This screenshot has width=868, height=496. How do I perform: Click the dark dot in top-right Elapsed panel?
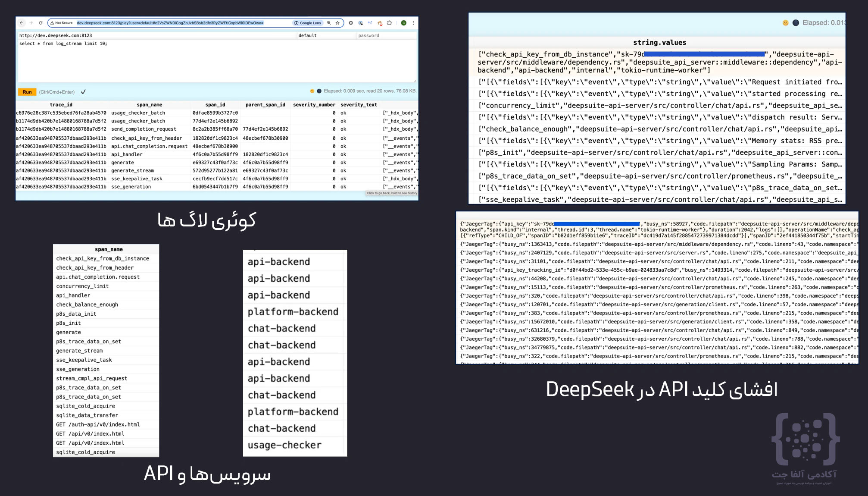pos(796,23)
